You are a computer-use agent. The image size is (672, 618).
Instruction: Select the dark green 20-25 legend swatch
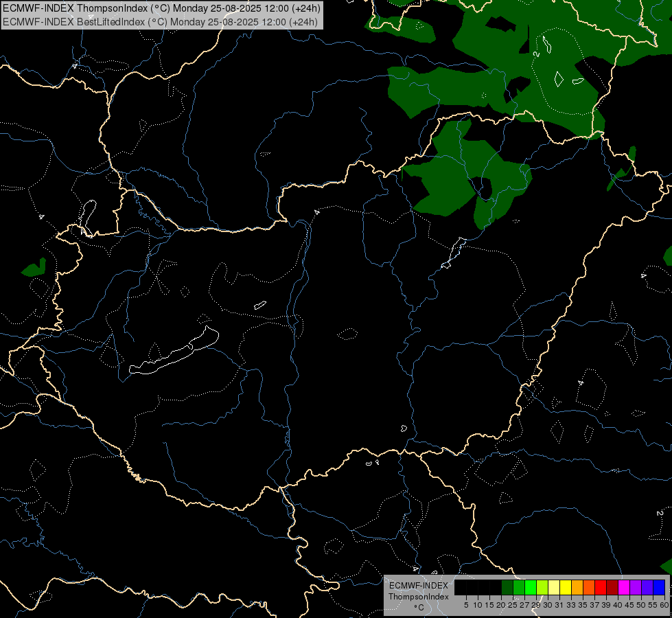pos(507,587)
